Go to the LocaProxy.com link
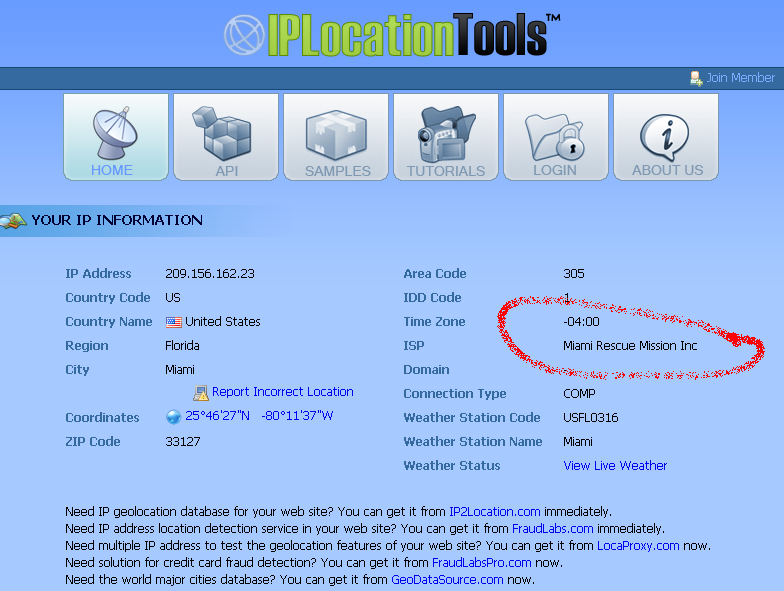Image resolution: width=784 pixels, height=591 pixels. 638,546
